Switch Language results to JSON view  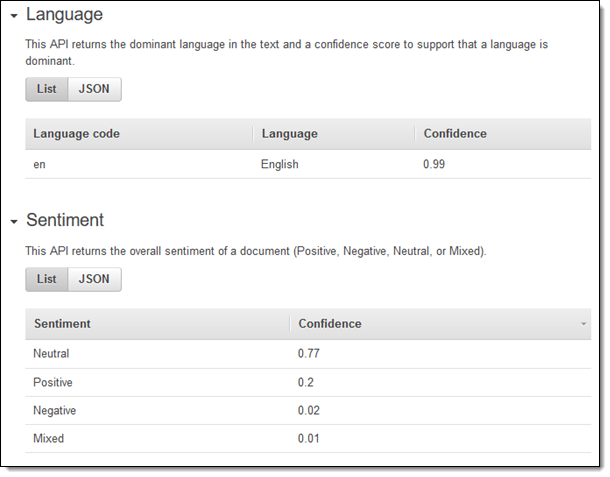(94, 89)
